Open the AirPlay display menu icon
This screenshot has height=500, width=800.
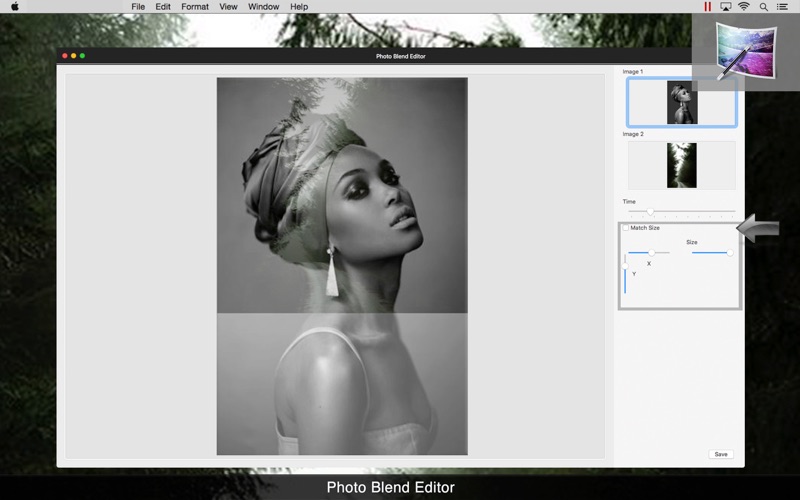tap(726, 7)
